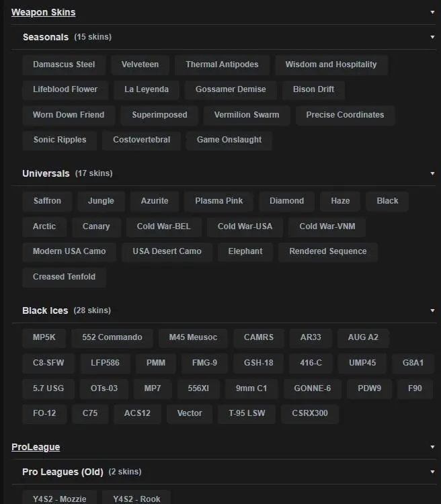Collapse the Seasonals skins group

tap(432, 37)
